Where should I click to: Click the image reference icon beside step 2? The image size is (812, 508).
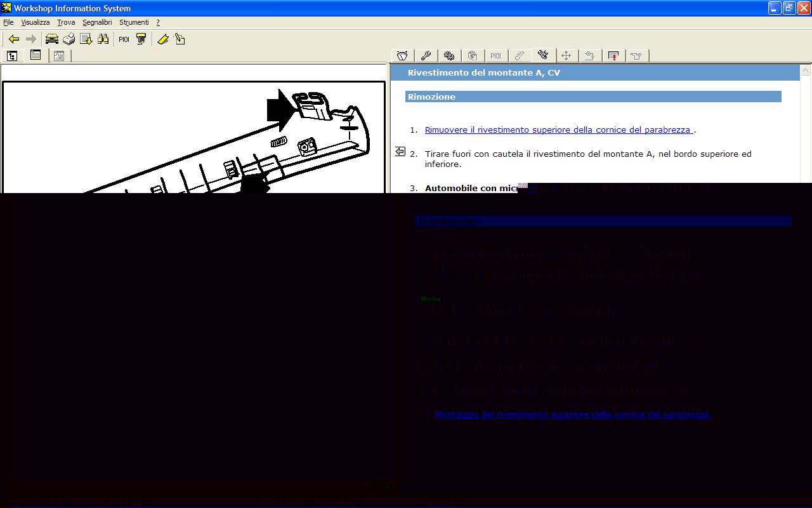(x=400, y=151)
